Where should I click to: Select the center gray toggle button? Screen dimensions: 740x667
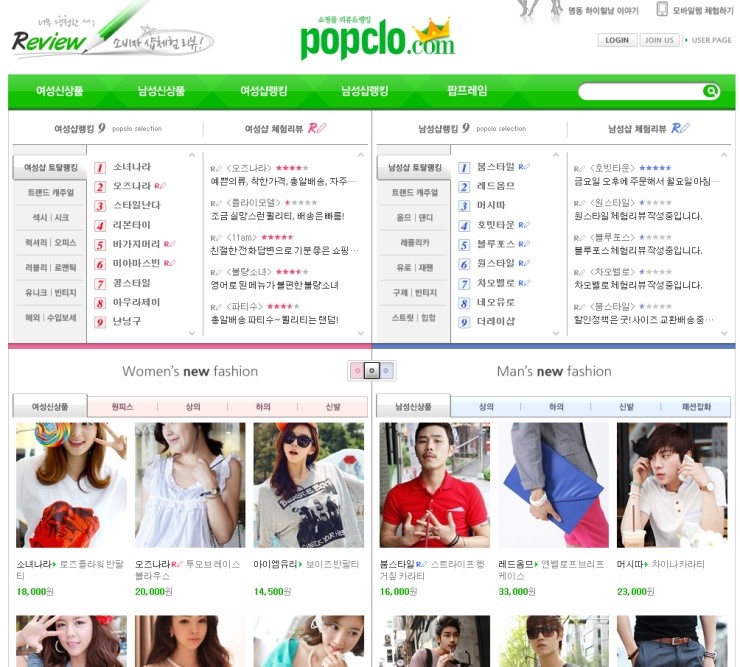[x=372, y=371]
